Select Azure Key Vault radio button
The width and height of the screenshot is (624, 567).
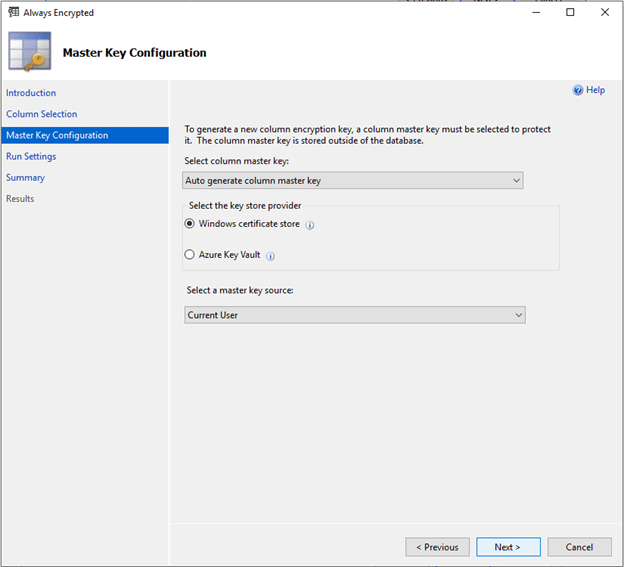pos(190,255)
